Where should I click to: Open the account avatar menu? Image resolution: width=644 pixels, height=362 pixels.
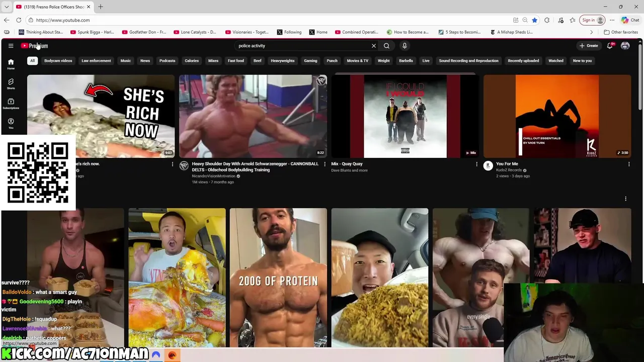point(625,46)
